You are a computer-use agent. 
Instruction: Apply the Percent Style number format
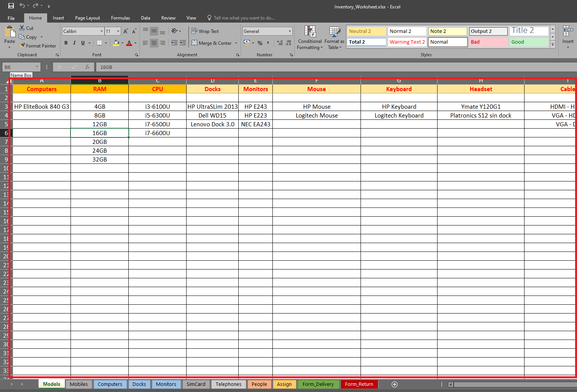click(260, 43)
